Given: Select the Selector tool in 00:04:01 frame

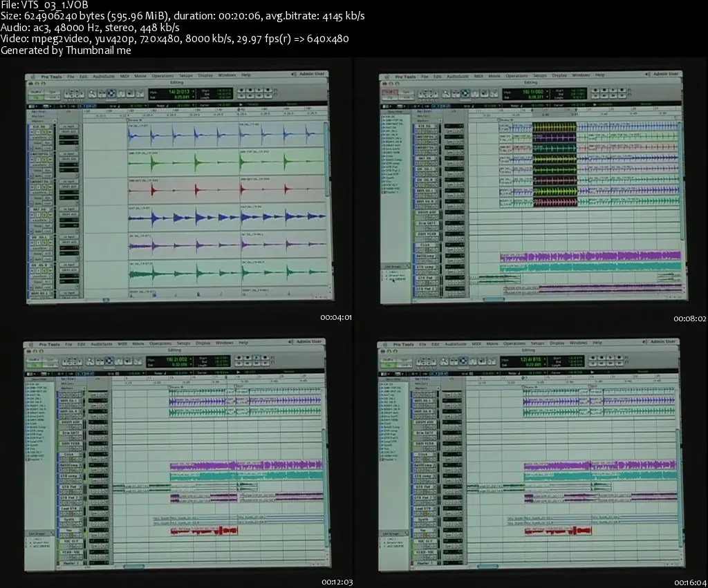Looking at the screenshot, I should pos(111,93).
